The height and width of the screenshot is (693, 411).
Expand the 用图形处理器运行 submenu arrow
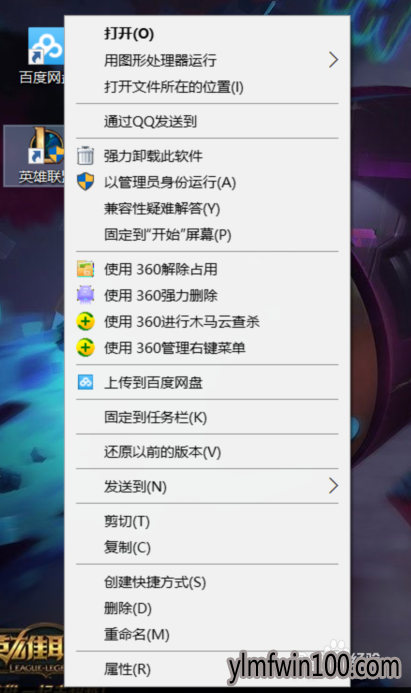[333, 60]
